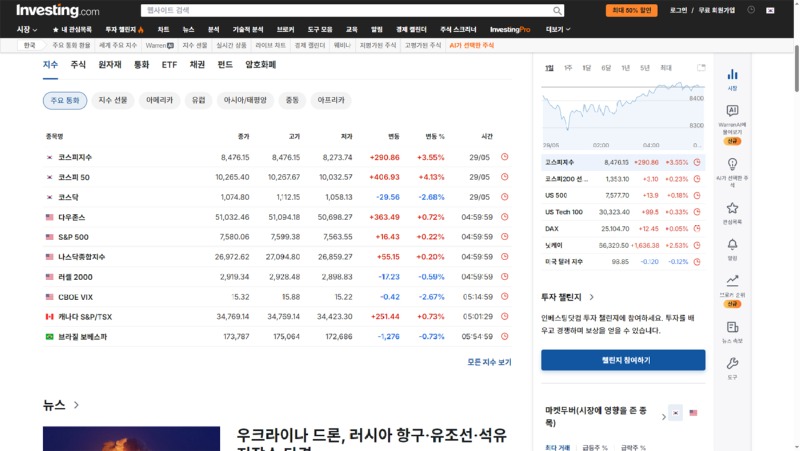Open the InvestingPro menu item
Screen dimensions: 800x451
(510, 30)
